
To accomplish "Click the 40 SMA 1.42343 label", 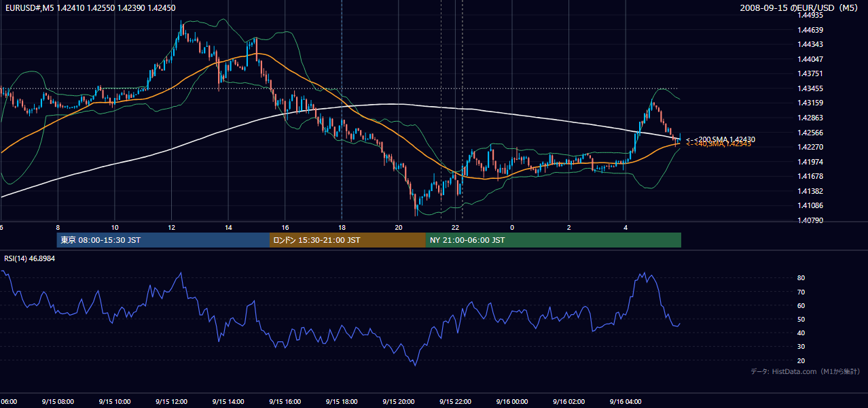I will click(x=719, y=143).
